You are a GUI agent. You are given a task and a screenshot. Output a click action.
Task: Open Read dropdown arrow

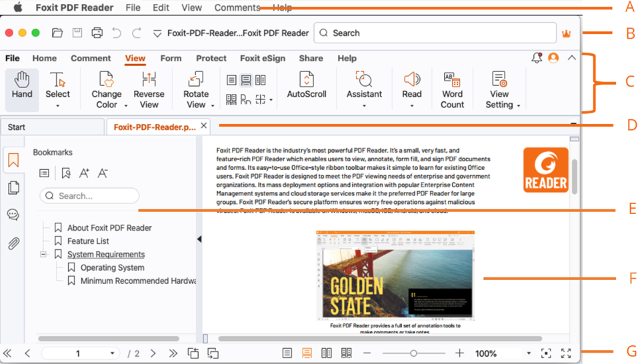[412, 106]
